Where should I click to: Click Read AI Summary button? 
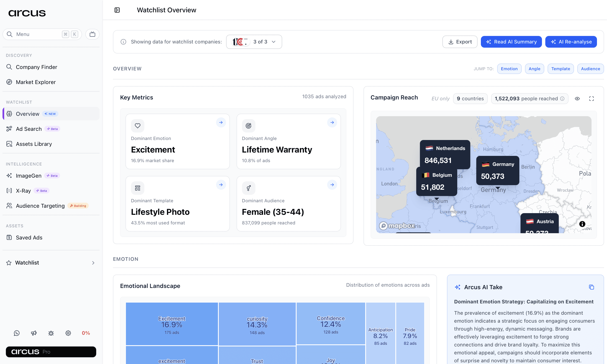[x=511, y=42]
